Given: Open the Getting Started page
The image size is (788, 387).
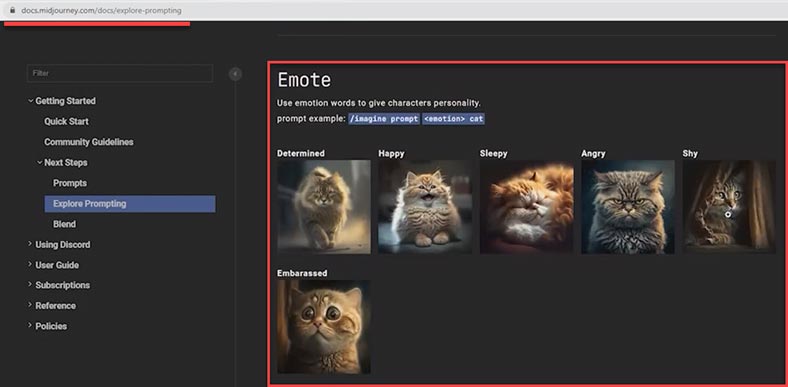Looking at the screenshot, I should pyautogui.click(x=65, y=101).
